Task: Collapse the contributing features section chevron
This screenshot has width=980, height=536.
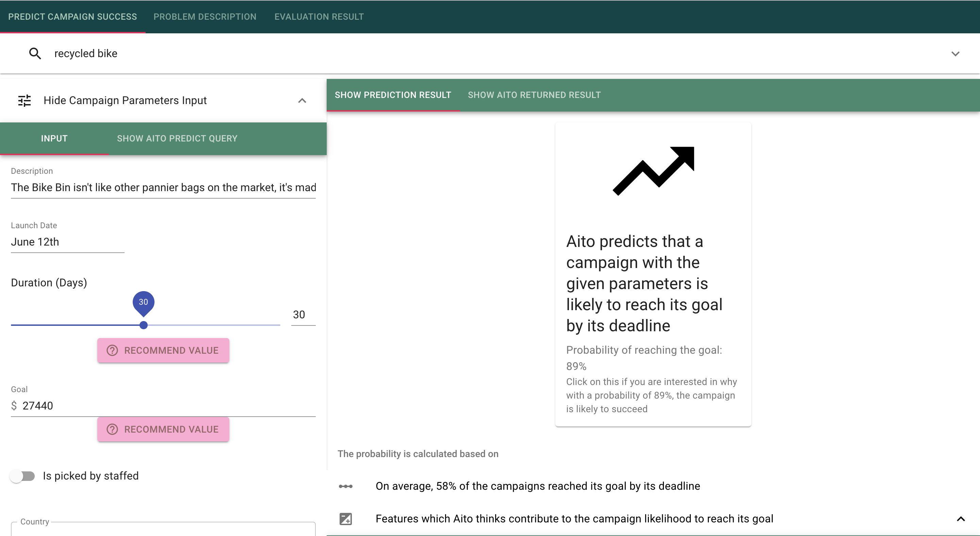Action: click(961, 519)
